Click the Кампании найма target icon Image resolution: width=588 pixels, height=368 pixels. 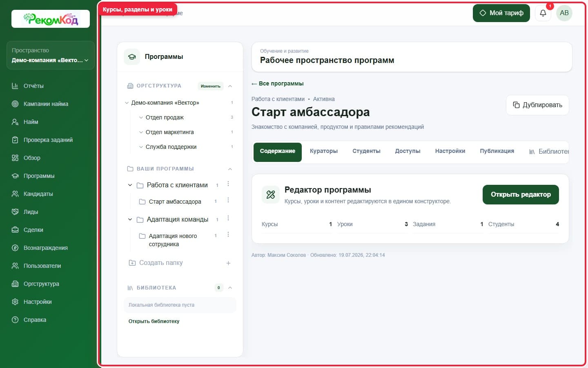click(x=15, y=104)
